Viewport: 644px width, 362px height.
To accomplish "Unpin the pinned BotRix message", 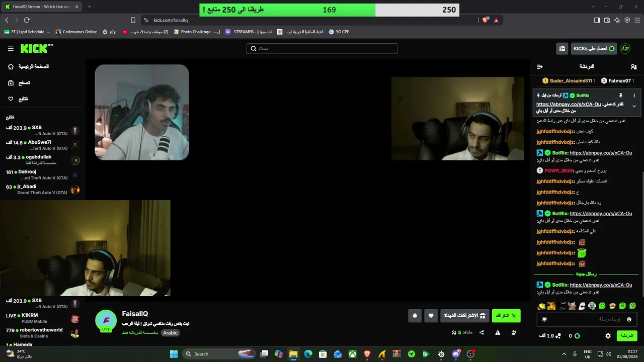I will pyautogui.click(x=620, y=95).
